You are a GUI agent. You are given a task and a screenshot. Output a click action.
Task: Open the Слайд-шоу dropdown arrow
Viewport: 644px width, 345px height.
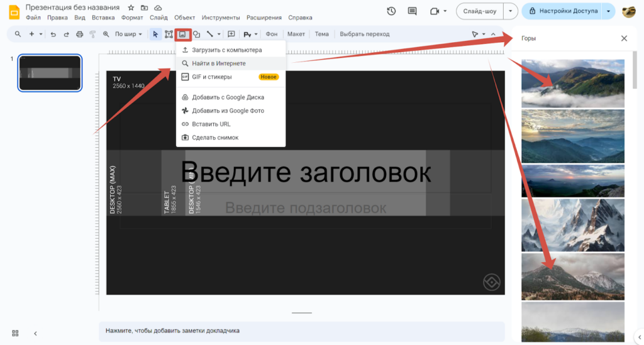coord(510,11)
